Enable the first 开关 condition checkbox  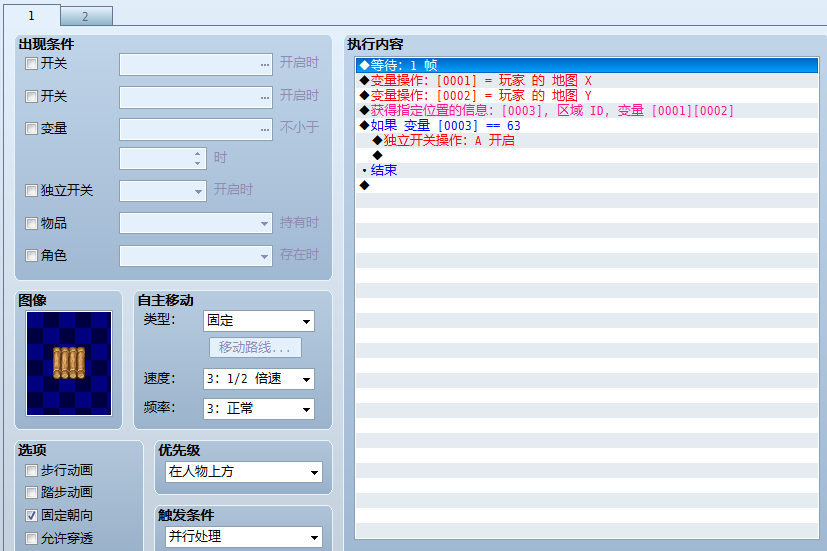32,64
